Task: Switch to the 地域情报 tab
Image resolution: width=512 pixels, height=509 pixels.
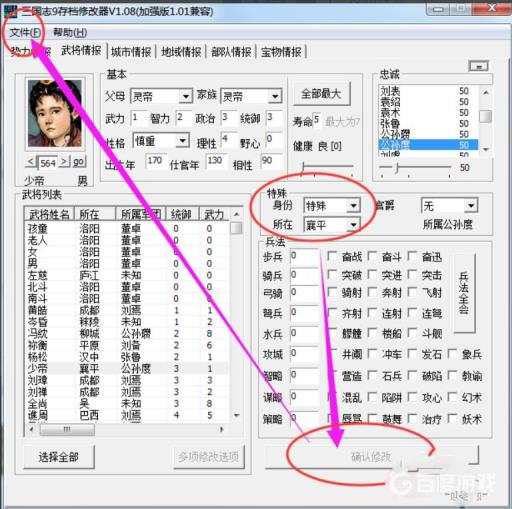Action: coord(181,52)
